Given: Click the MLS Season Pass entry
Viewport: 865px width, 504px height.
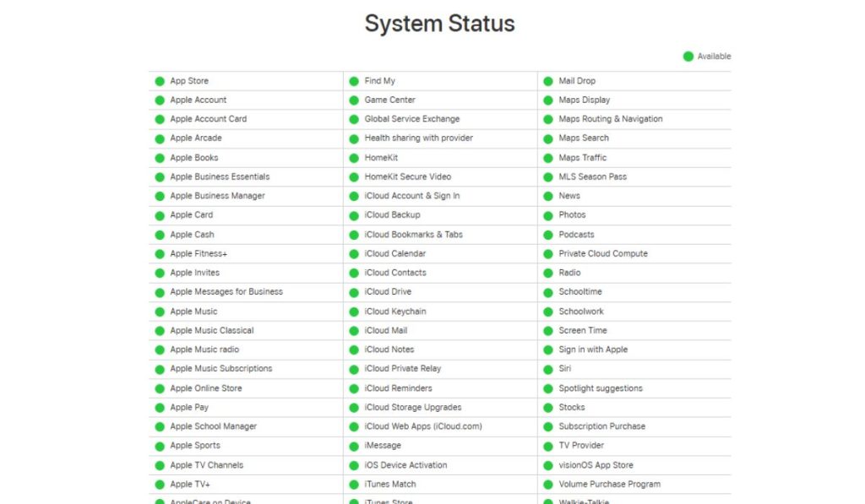Looking at the screenshot, I should pyautogui.click(x=592, y=177).
